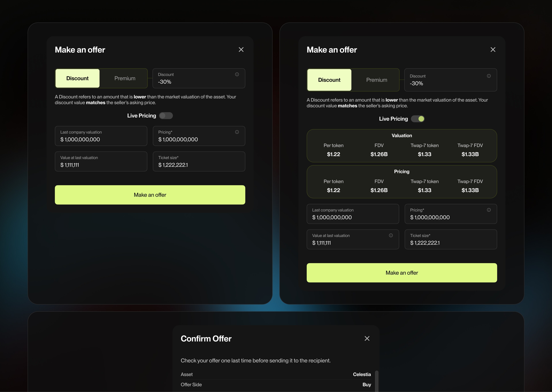
Task: Close the right Make an offer dialog
Action: tap(493, 50)
